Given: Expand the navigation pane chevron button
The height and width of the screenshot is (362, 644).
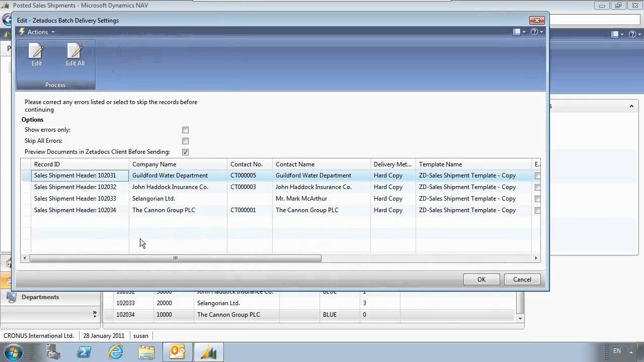Looking at the screenshot, I should [x=95, y=314].
